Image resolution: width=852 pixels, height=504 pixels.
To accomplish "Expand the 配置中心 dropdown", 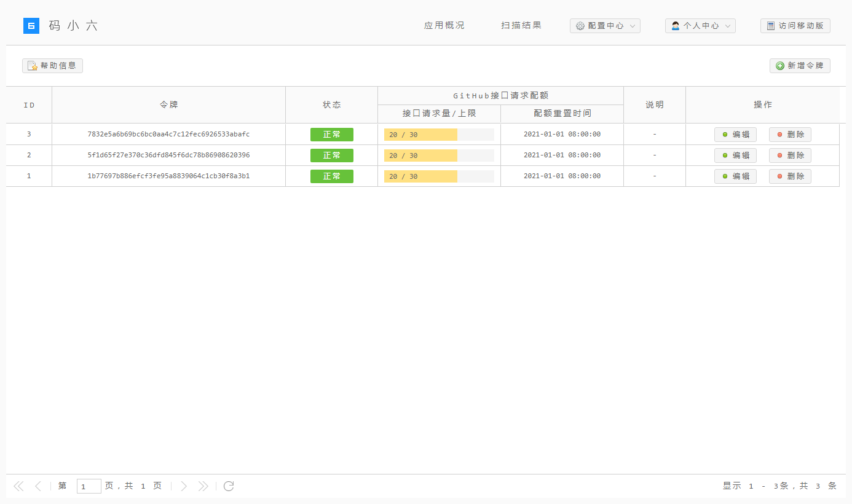I will 605,26.
